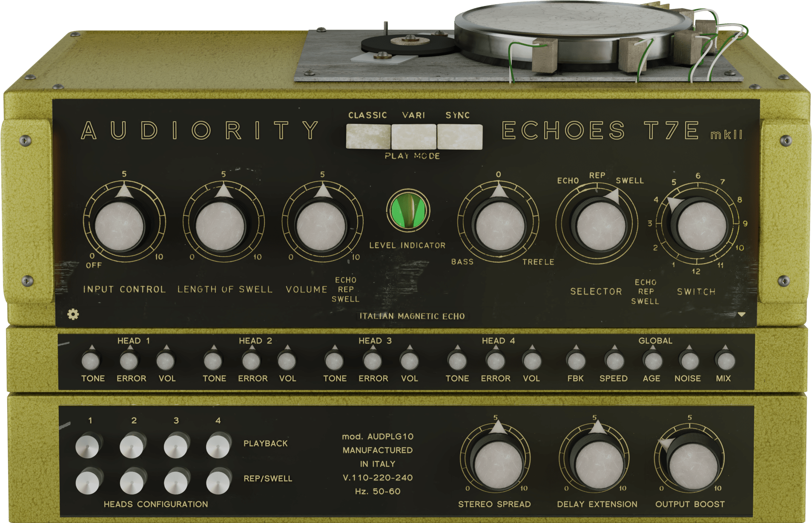Expand the dropdown arrow beside SWITCH
Screen dimensions: 812x523
coord(742,314)
